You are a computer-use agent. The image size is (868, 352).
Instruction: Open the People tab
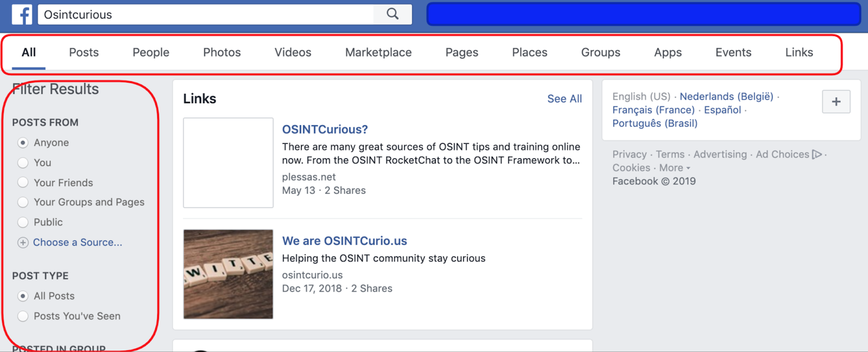[151, 53]
